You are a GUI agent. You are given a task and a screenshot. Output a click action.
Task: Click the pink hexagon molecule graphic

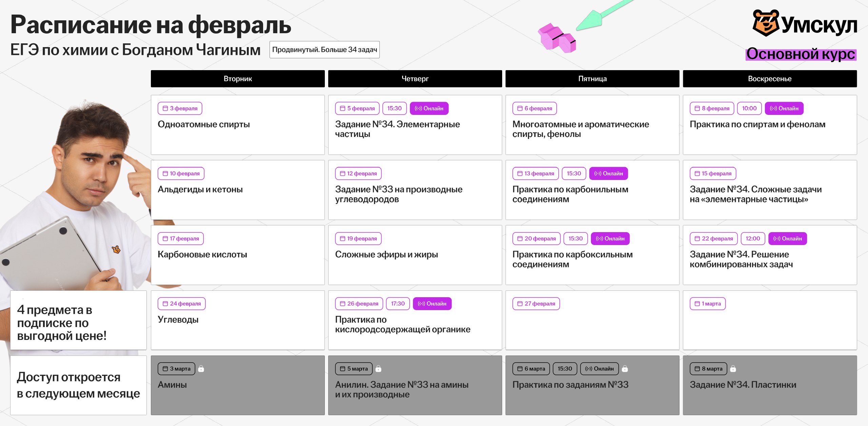point(557,38)
